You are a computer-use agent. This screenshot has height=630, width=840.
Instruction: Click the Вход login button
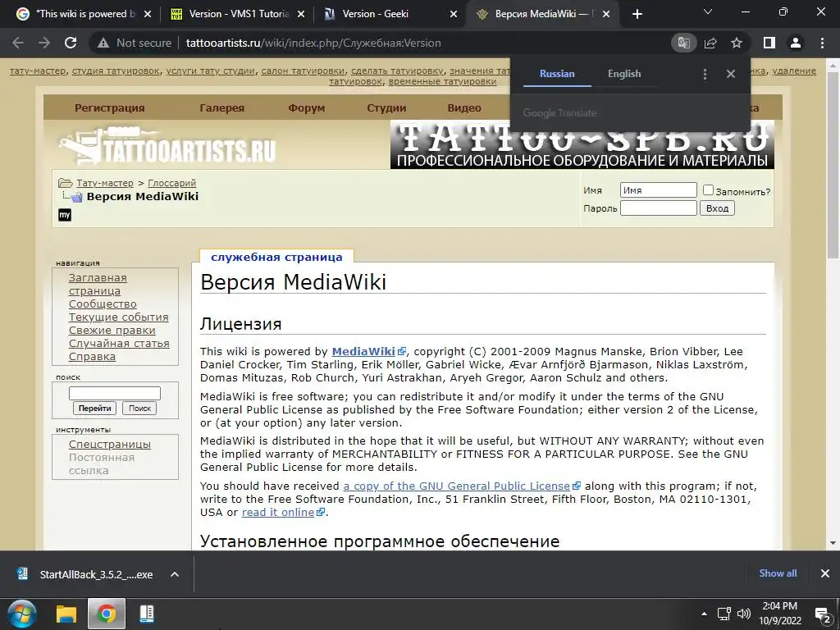click(717, 208)
